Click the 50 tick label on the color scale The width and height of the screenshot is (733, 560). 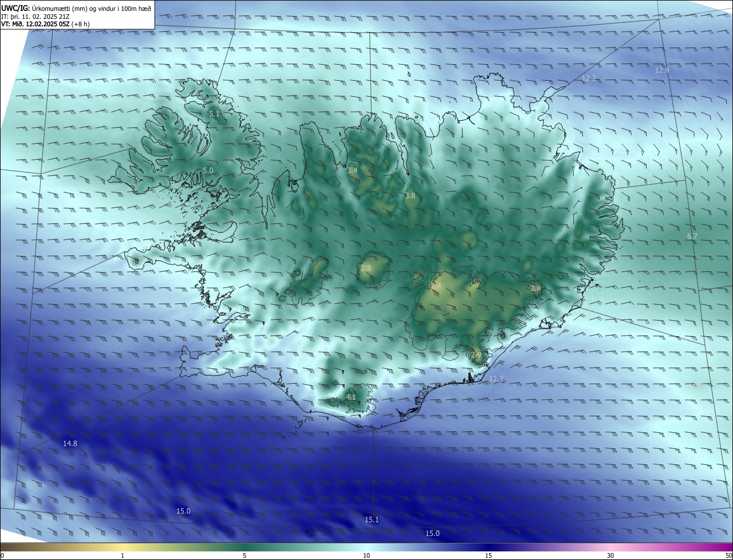pyautogui.click(x=728, y=555)
